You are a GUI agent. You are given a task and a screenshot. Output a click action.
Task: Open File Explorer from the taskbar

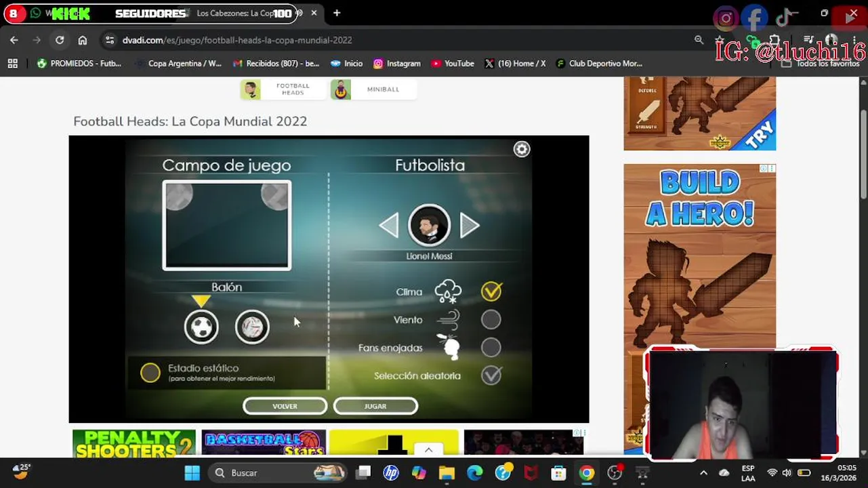pyautogui.click(x=447, y=472)
